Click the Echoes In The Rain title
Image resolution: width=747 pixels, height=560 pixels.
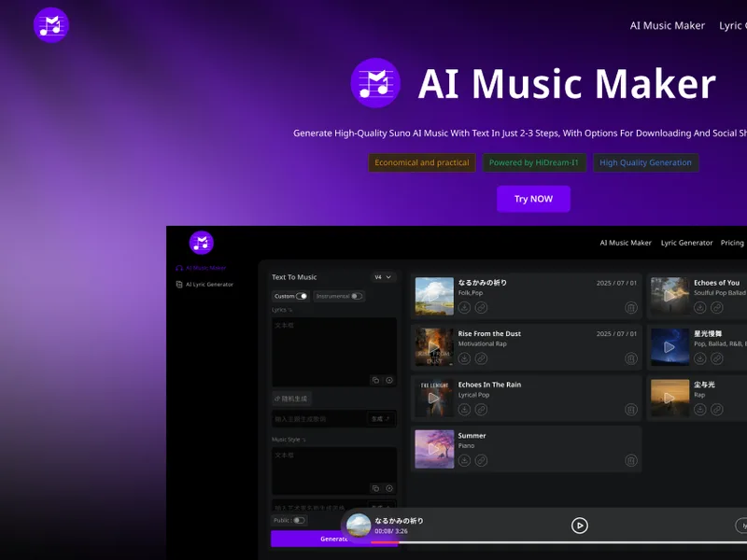coord(489,385)
